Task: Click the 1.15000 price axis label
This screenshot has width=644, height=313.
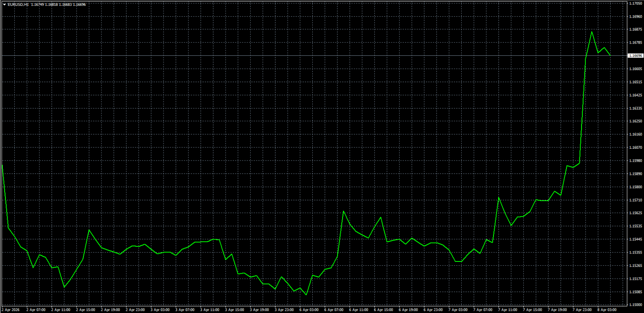Action: pyautogui.click(x=636, y=305)
